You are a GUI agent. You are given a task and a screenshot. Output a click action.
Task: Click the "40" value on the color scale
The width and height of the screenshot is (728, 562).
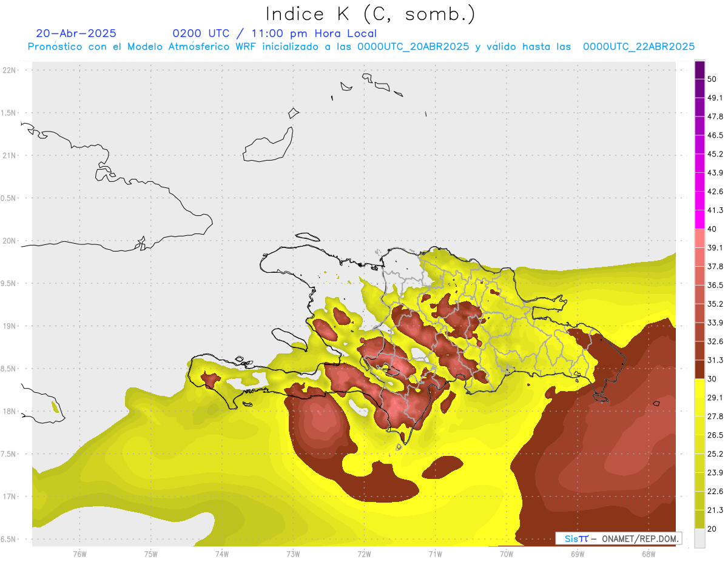pos(712,229)
